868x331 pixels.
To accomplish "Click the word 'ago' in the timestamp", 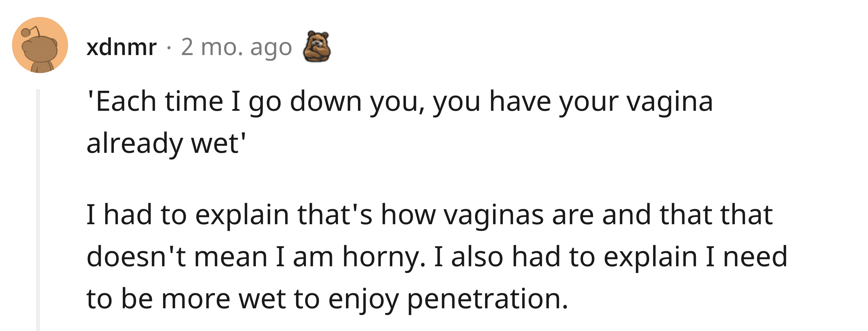I will [271, 48].
